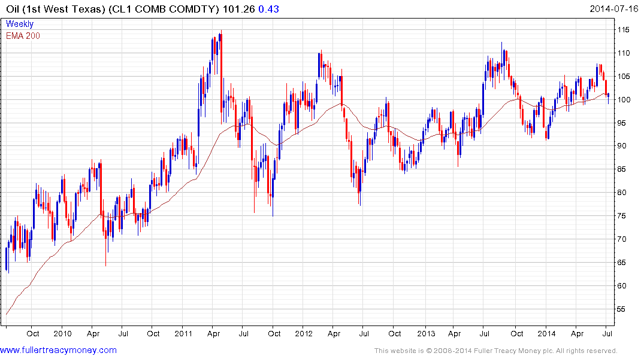The height and width of the screenshot is (359, 644).
Task: Click the 2011 year label on time axis
Action: coord(183,333)
